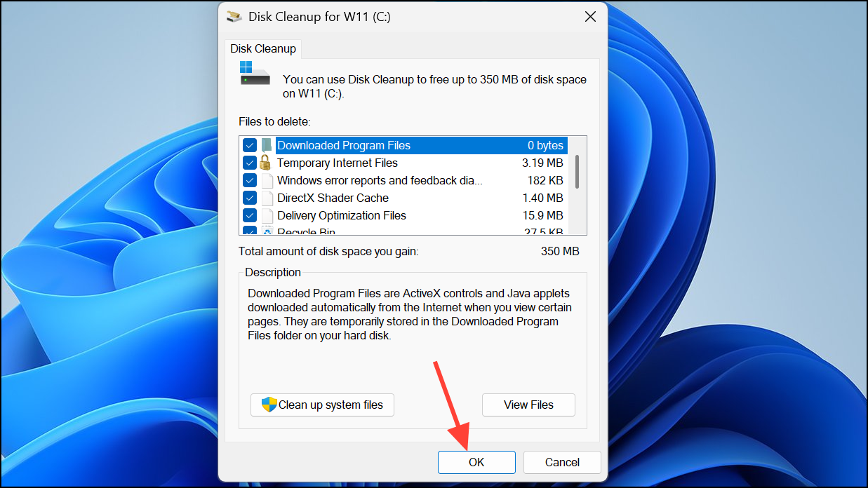The height and width of the screenshot is (488, 868).
Task: Disable the DirectX Shader Cache checkbox
Action: click(250, 198)
